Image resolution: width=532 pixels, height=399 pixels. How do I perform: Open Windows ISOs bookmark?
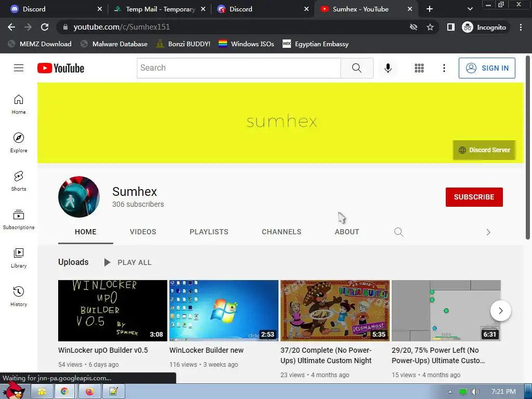pyautogui.click(x=246, y=44)
